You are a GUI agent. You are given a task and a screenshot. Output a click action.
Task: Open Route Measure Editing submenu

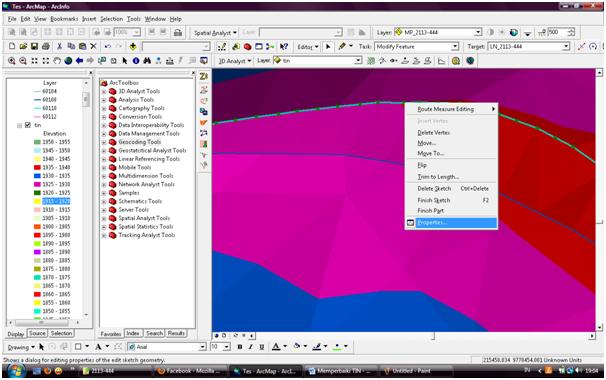coord(451,109)
